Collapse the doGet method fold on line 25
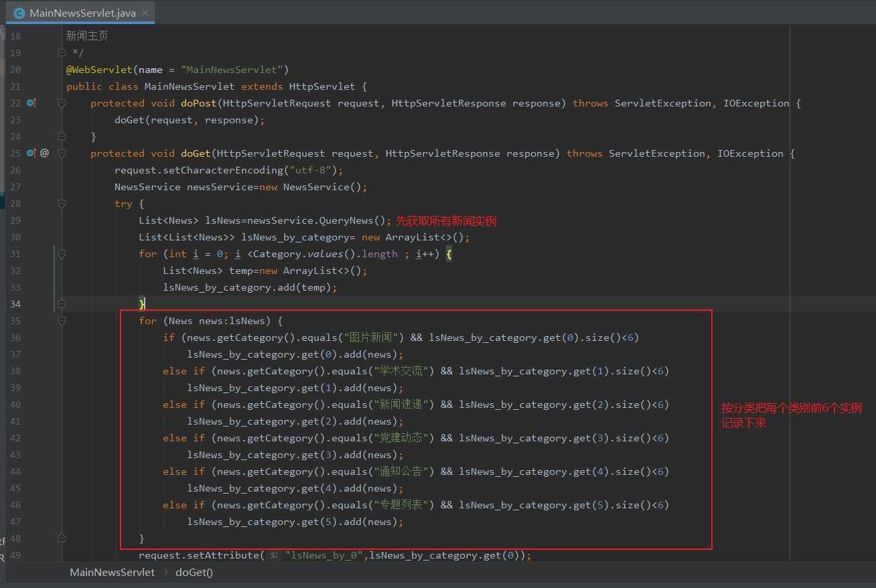This screenshot has width=876, height=588. (62, 153)
